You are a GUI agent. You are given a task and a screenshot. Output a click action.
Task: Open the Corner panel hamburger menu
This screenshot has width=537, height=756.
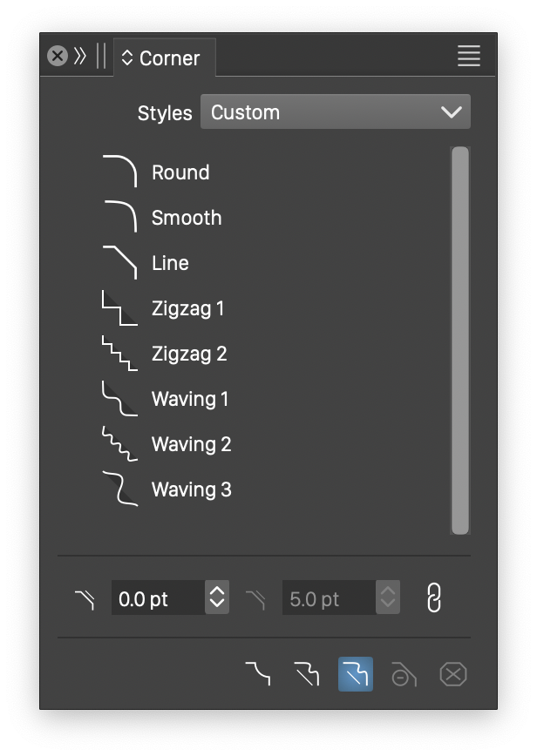(469, 57)
